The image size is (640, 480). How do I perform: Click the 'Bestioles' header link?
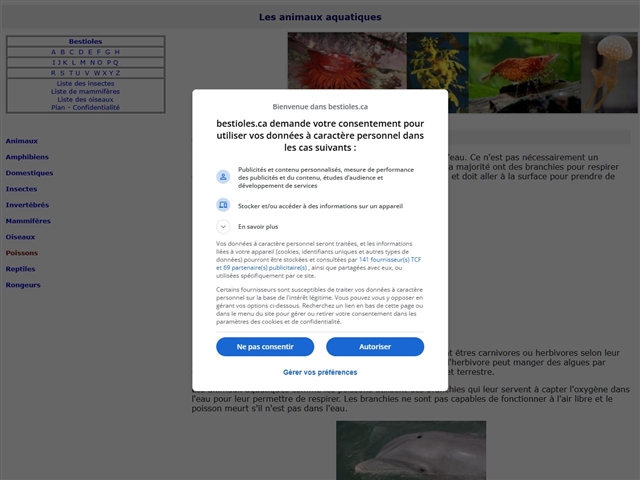85,42
